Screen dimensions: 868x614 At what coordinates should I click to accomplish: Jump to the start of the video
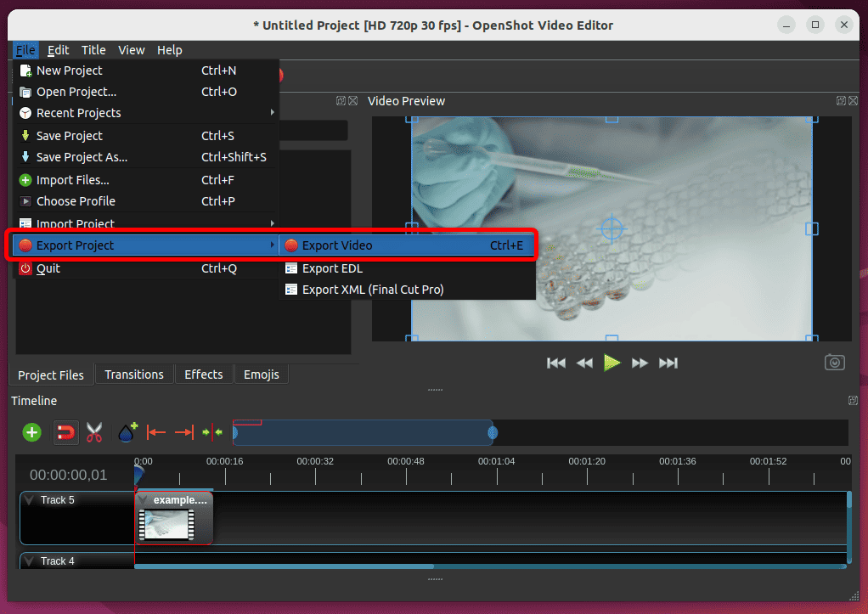click(555, 363)
